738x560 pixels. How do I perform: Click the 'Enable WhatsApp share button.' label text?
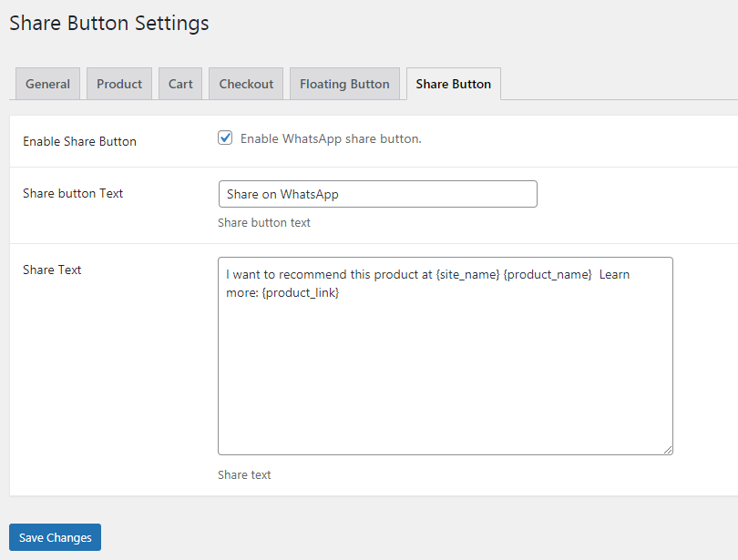pos(331,138)
